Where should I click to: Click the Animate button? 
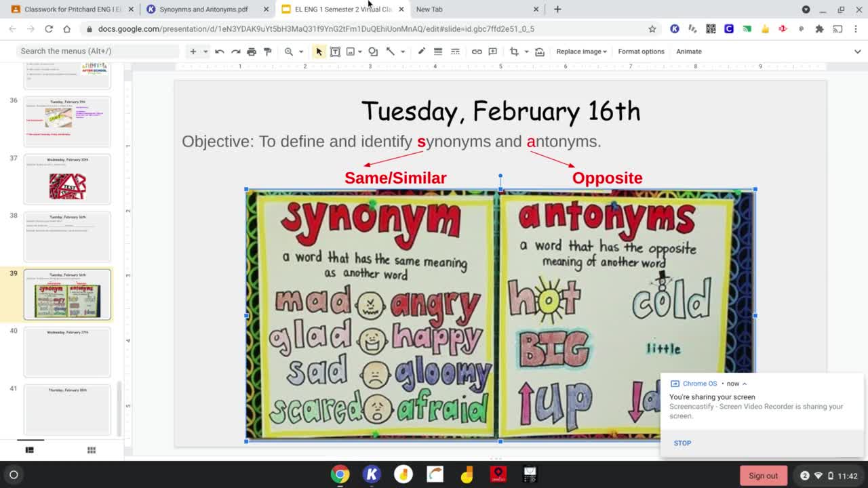(x=688, y=52)
